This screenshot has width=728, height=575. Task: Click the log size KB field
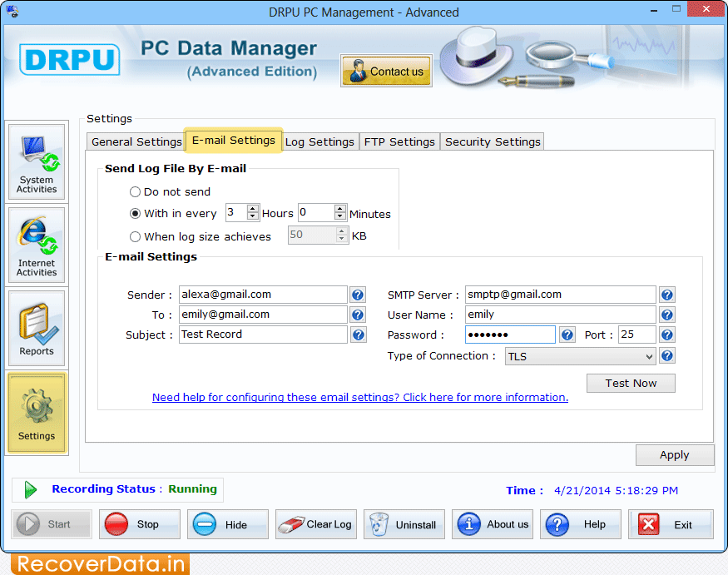pos(313,235)
